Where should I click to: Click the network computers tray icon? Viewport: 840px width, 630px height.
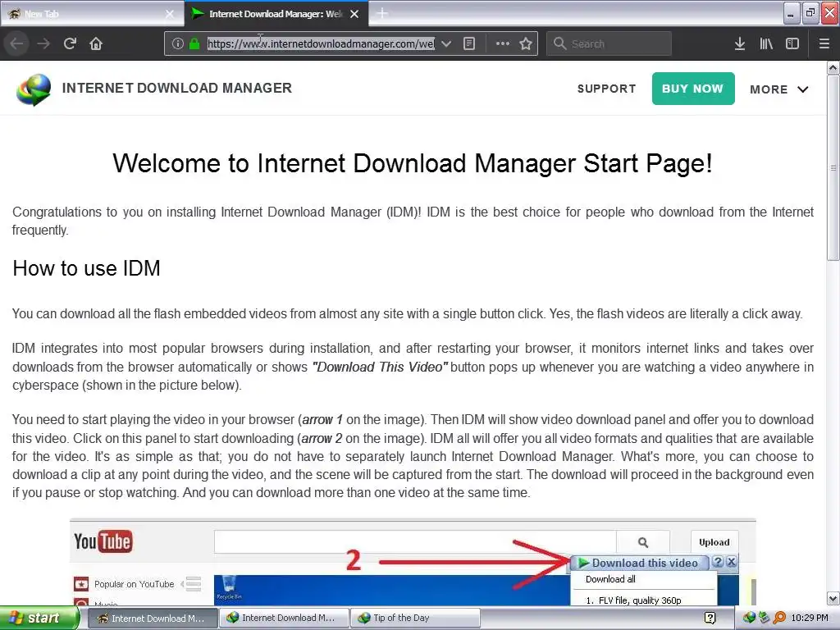[764, 618]
